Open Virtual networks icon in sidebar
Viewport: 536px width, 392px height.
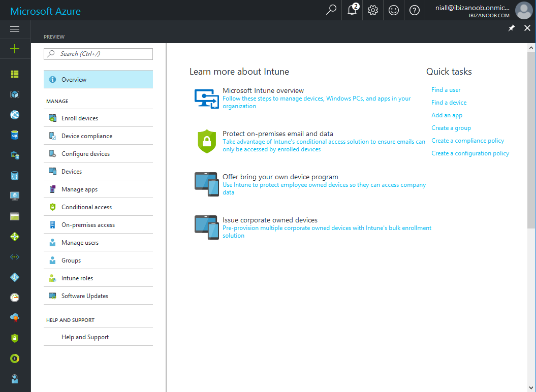pos(15,257)
